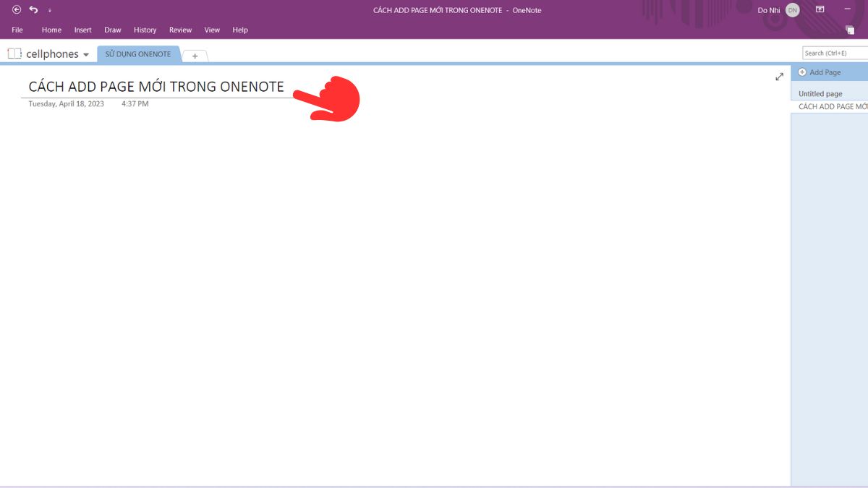Create a new section with plus tab

coord(195,56)
